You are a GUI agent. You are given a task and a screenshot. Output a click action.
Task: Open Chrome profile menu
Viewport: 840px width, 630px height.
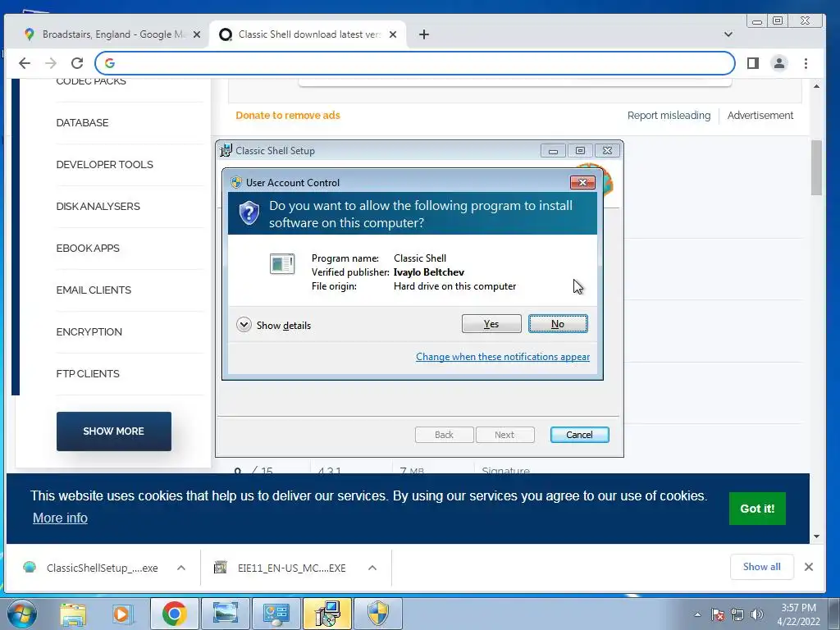pyautogui.click(x=779, y=63)
